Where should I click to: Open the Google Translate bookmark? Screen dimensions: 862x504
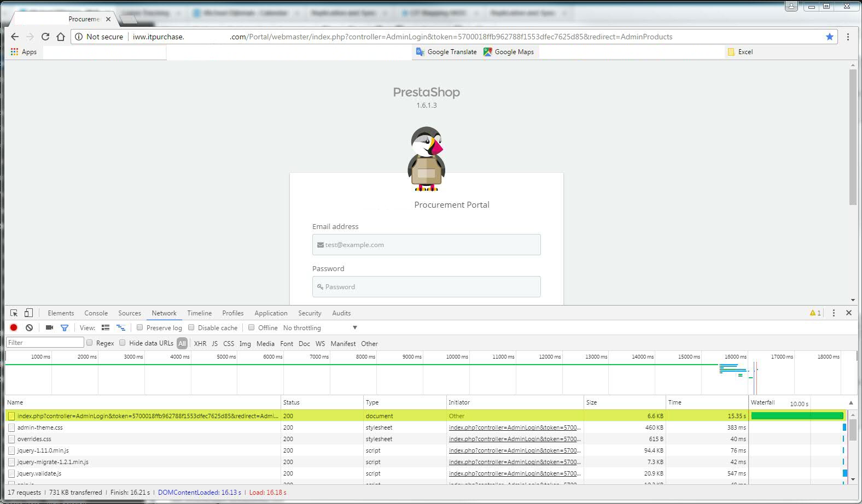pyautogui.click(x=446, y=52)
